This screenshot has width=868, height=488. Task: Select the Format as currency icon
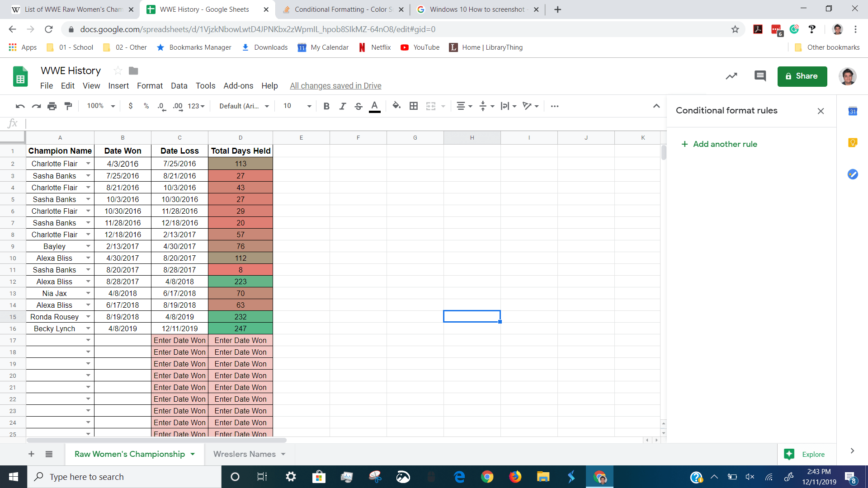[131, 106]
